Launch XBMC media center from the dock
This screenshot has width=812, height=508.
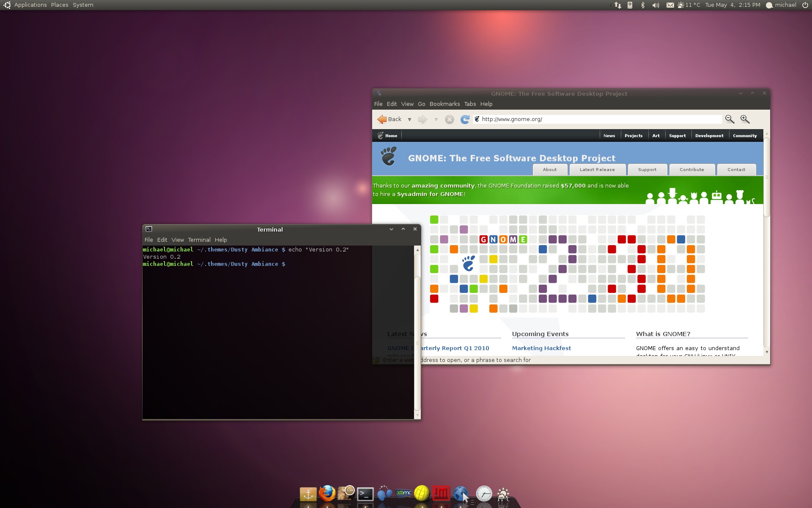tap(403, 493)
